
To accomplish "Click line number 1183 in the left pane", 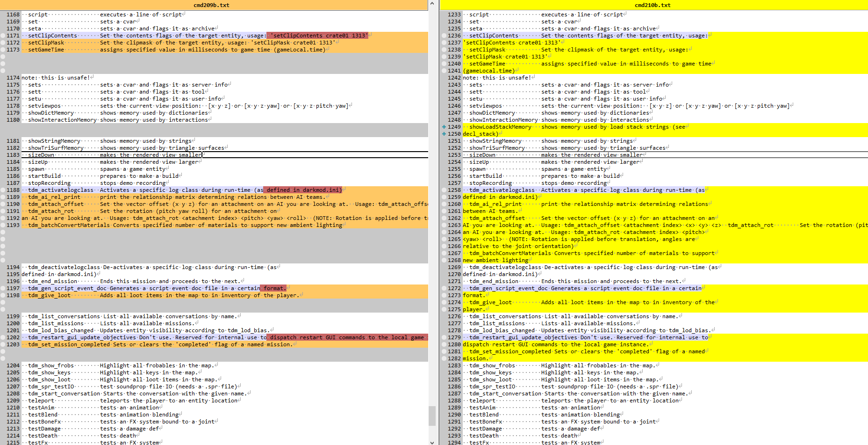I will (13, 155).
